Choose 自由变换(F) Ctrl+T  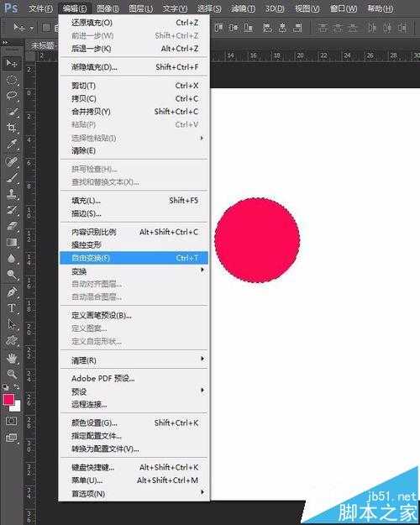coord(134,258)
